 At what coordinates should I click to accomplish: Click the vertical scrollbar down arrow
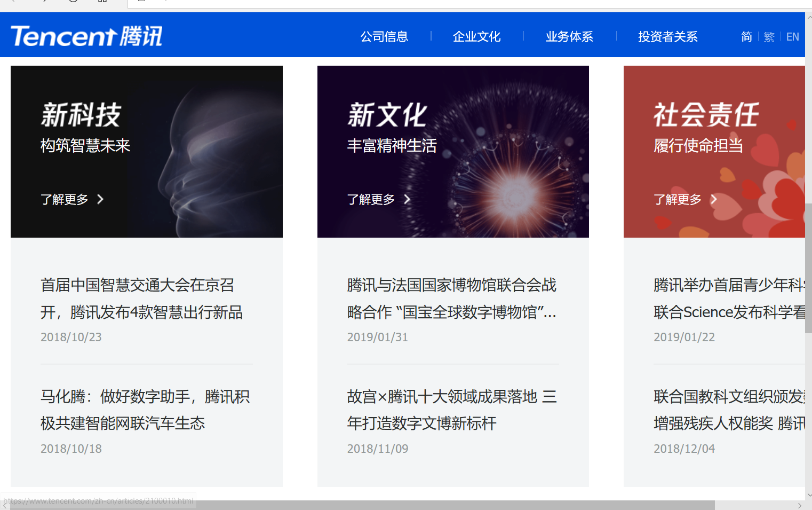(x=808, y=495)
